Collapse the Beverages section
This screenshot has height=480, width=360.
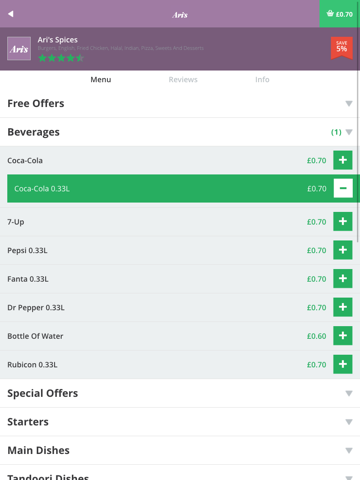(x=180, y=132)
